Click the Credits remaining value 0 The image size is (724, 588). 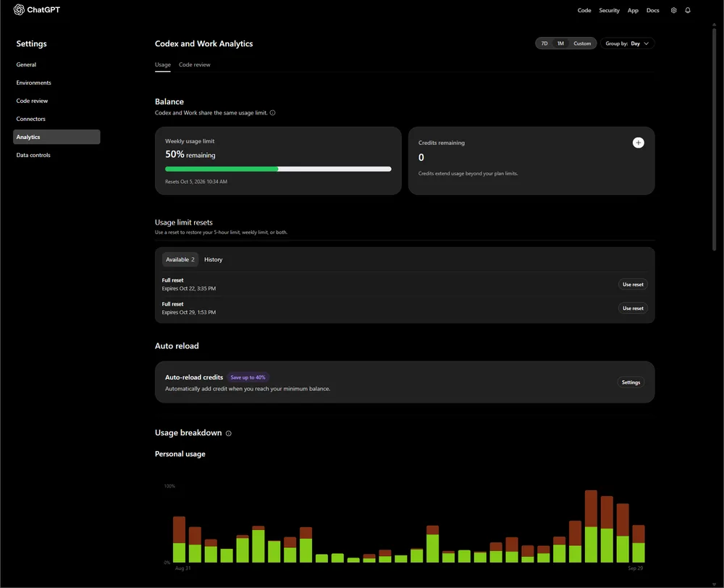pyautogui.click(x=421, y=158)
